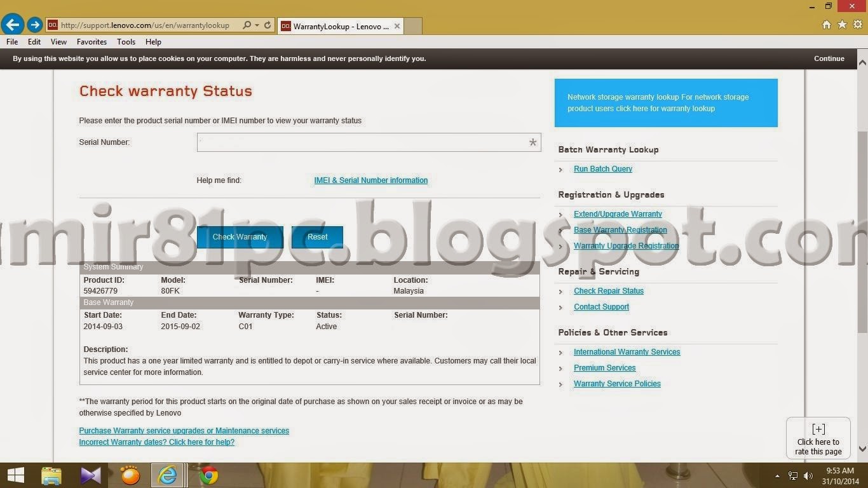Open the network tray icon

793,476
